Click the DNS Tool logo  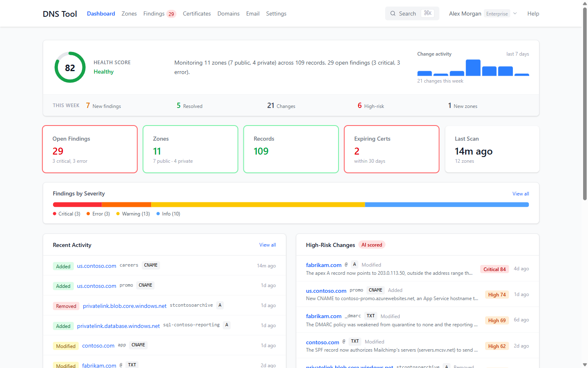60,14
